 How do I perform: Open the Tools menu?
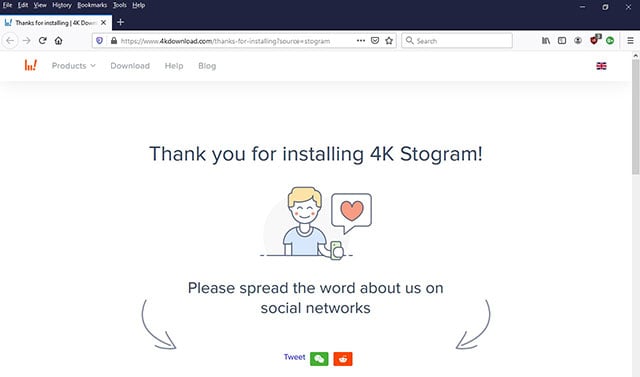click(120, 5)
